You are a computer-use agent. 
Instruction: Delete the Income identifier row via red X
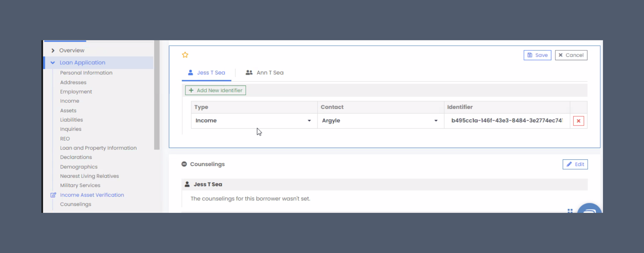pyautogui.click(x=578, y=121)
